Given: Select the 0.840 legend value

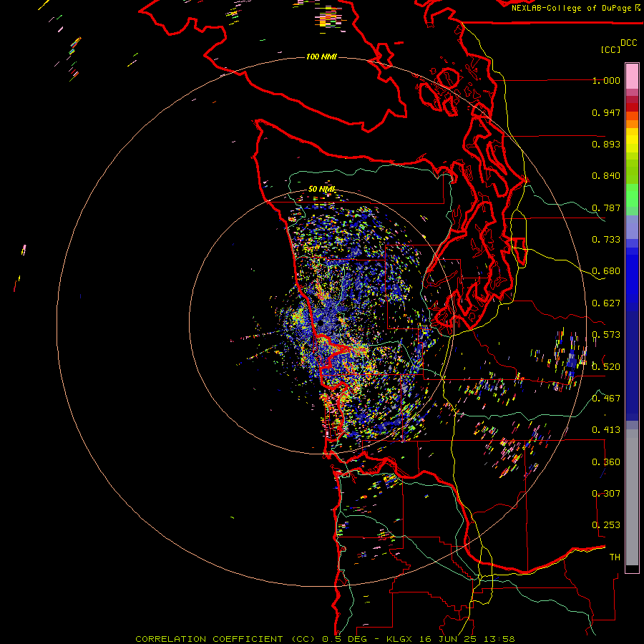Looking at the screenshot, I should point(606,176).
